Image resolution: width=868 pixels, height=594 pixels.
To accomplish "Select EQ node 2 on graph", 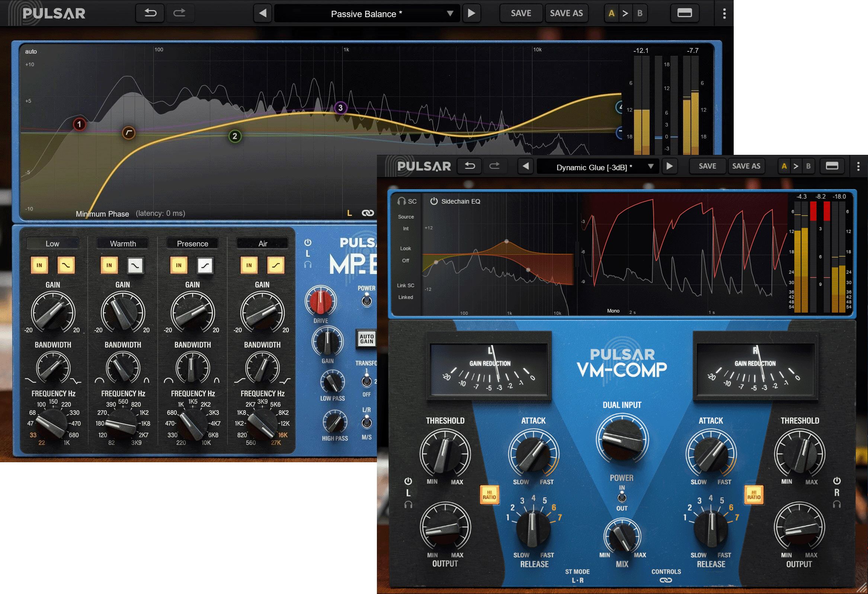I will (234, 136).
